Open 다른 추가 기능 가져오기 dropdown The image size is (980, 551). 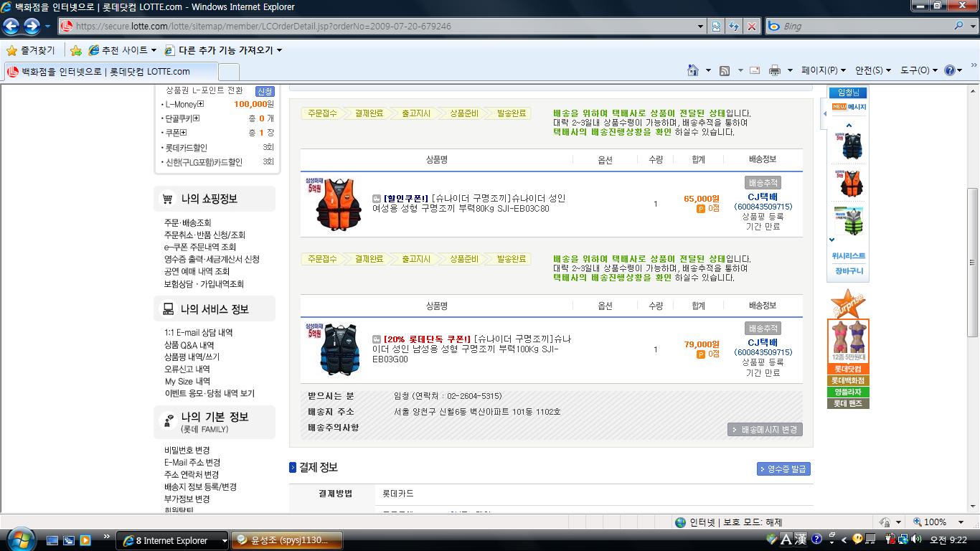(x=223, y=50)
